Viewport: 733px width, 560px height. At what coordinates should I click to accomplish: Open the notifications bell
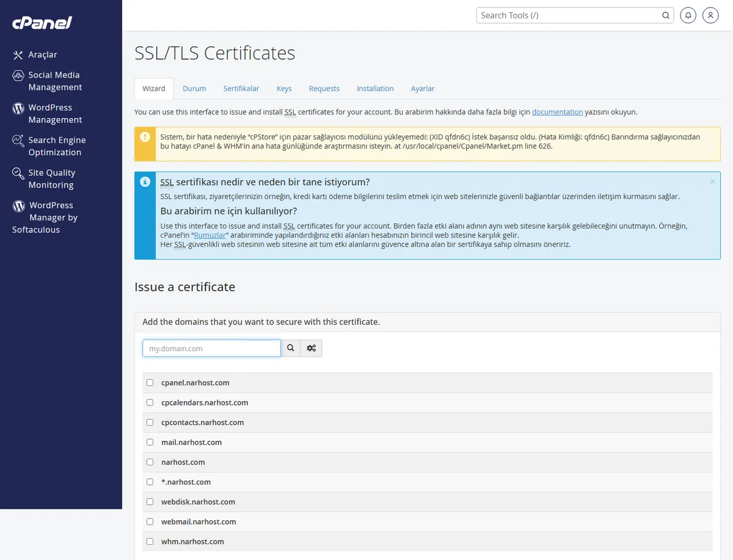coord(688,15)
